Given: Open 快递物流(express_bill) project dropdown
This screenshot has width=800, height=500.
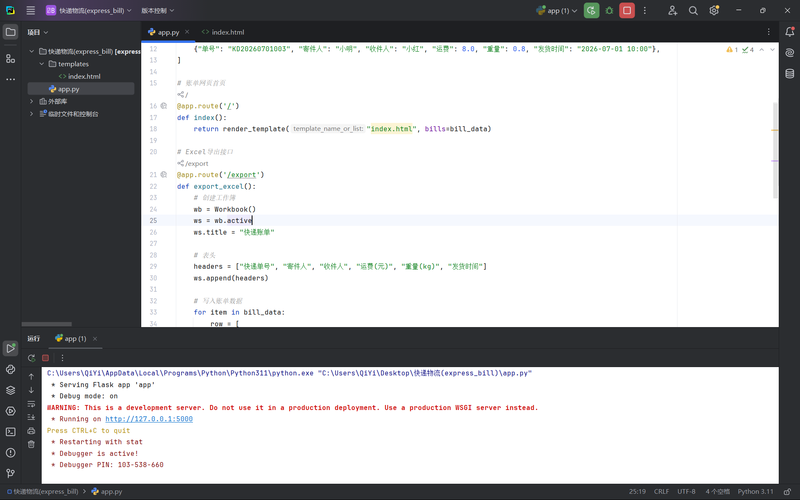Looking at the screenshot, I should point(88,10).
